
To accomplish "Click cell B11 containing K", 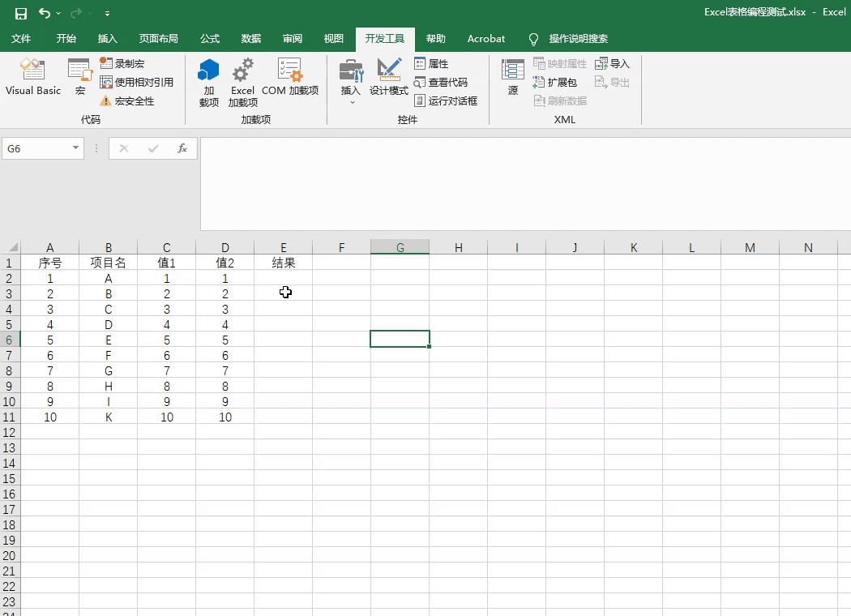I will [108, 417].
